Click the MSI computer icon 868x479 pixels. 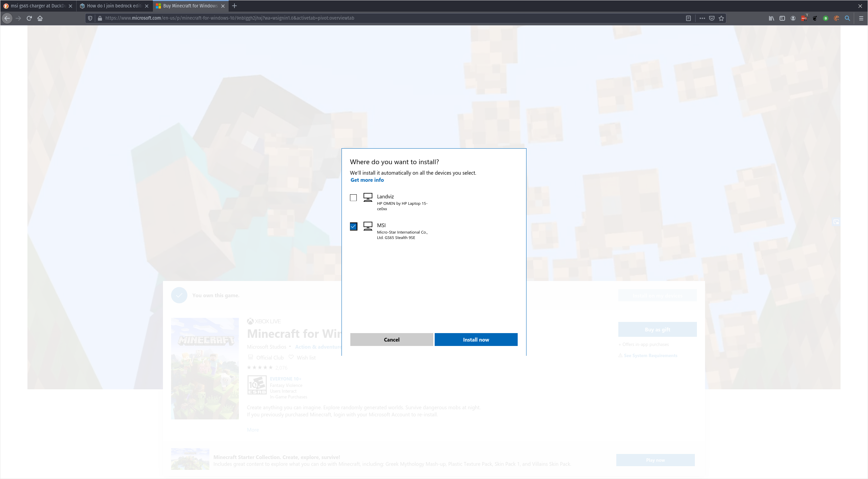(368, 226)
